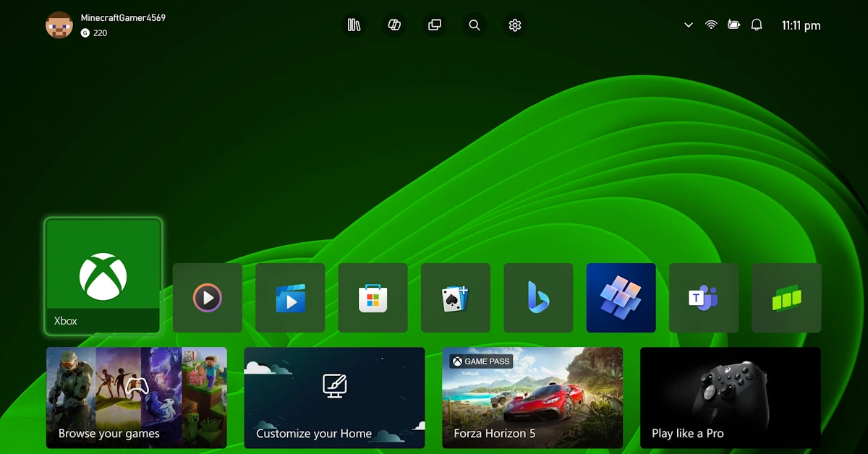Open the Customize your Home card
868x454 pixels.
(x=334, y=398)
